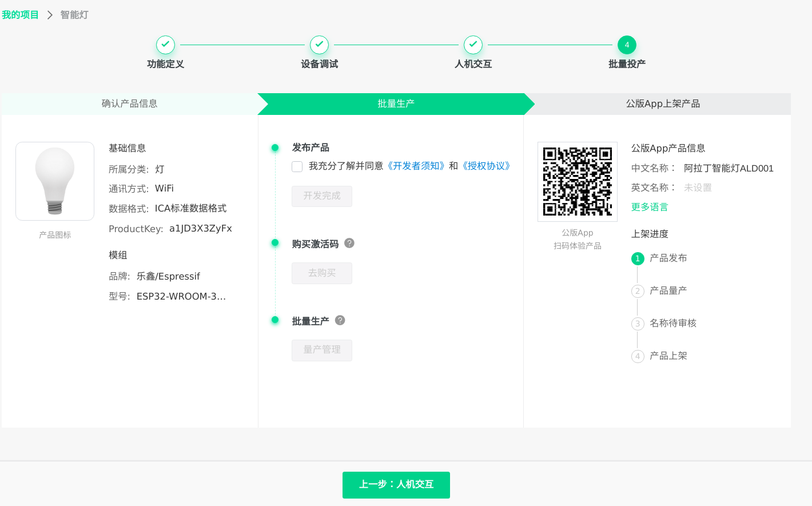Click the 开发完成 button
Image resolution: width=812 pixels, height=506 pixels.
pyautogui.click(x=322, y=196)
